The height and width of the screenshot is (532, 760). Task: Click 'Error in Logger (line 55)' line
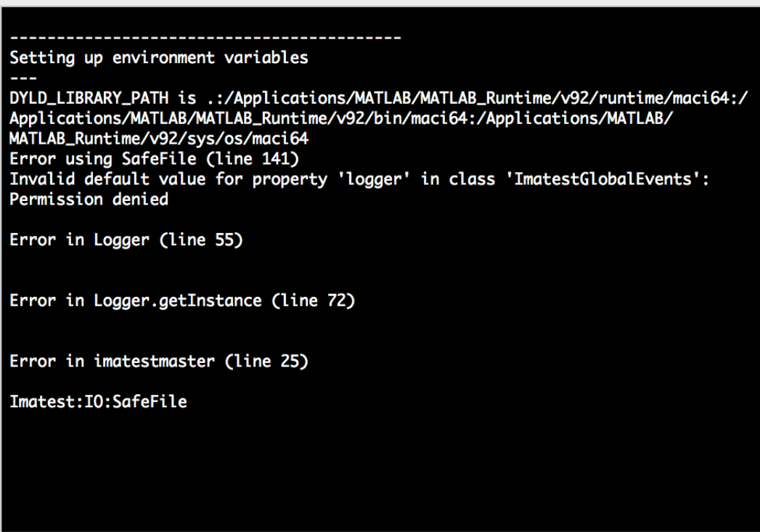point(126,240)
